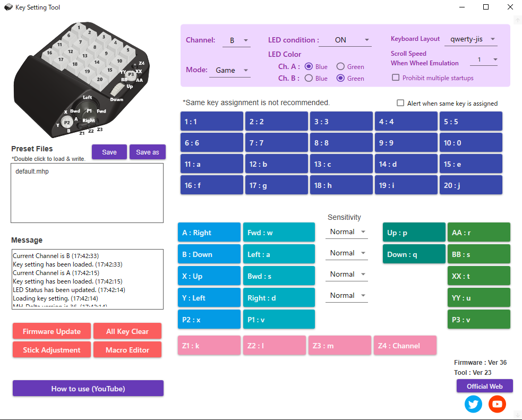Start a Firmware Update
The height and width of the screenshot is (420, 522).
[x=52, y=331]
